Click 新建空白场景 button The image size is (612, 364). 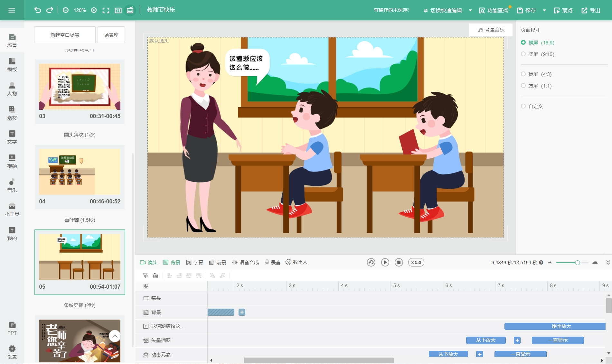coord(65,35)
